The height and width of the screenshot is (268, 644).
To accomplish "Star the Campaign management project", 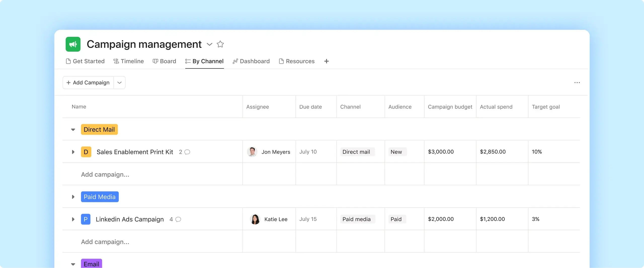I will point(220,44).
